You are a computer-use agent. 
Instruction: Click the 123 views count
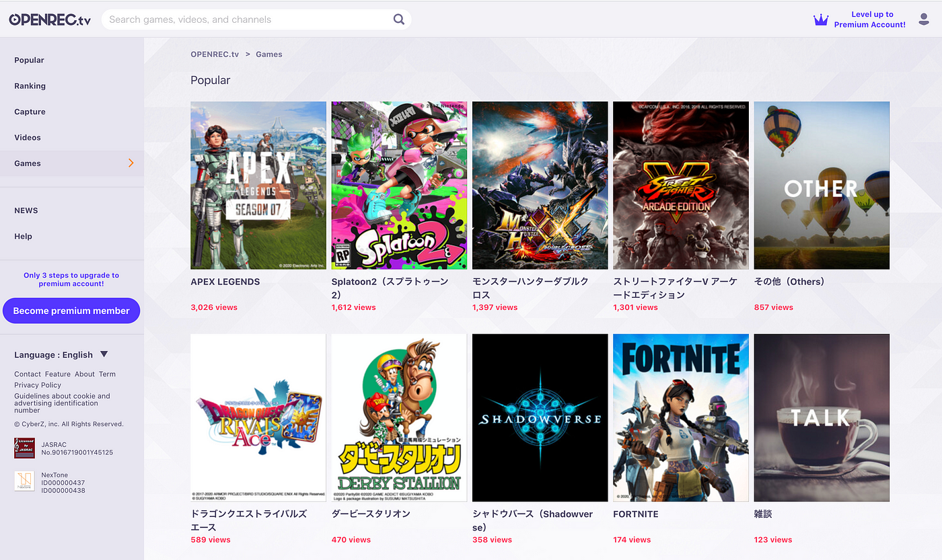(773, 540)
